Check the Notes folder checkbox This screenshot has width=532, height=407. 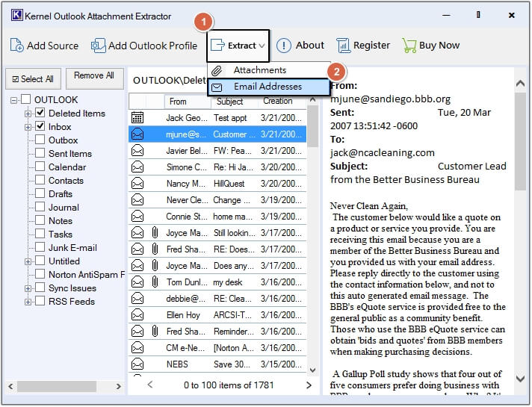[x=40, y=220]
